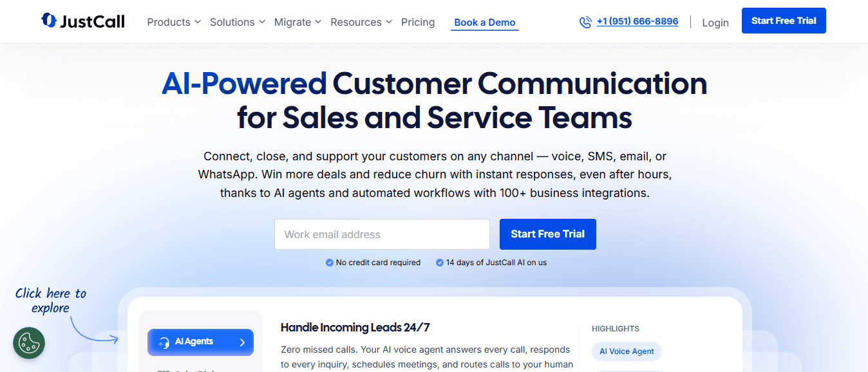
Task: Expand the Products menu
Action: 174,22
